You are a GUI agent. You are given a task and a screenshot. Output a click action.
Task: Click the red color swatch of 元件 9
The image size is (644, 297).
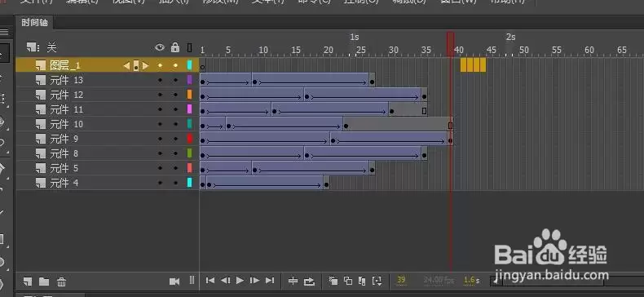tap(189, 139)
